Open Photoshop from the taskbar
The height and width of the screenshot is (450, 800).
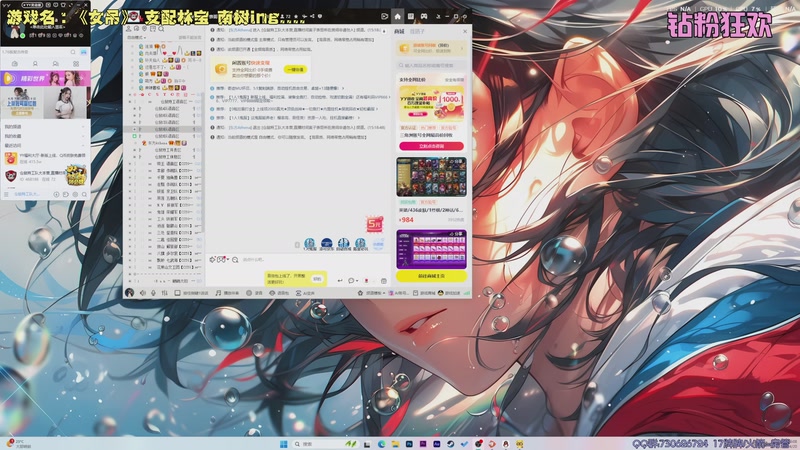(x=409, y=444)
